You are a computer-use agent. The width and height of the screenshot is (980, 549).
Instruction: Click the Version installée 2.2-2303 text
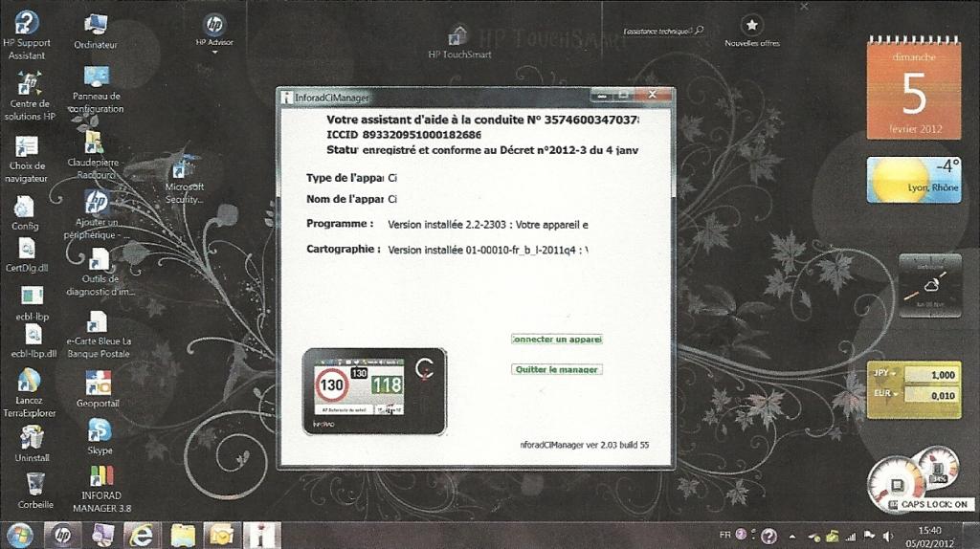[488, 224]
